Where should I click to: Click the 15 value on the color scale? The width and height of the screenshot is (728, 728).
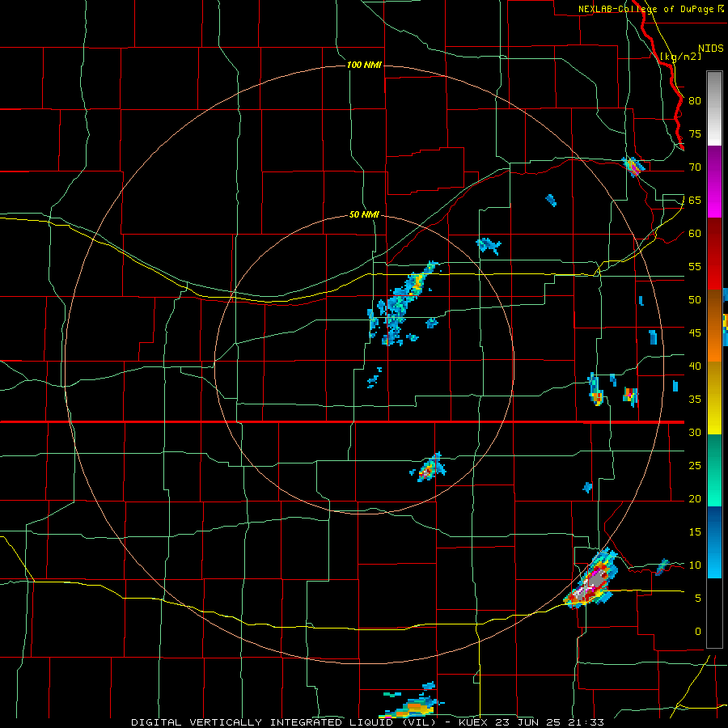pos(695,532)
